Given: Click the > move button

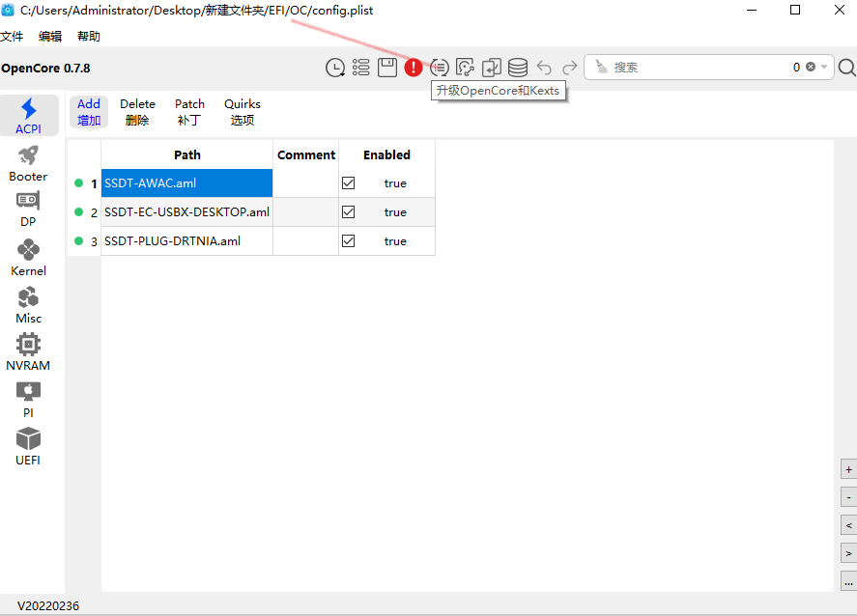Looking at the screenshot, I should pos(848,553).
